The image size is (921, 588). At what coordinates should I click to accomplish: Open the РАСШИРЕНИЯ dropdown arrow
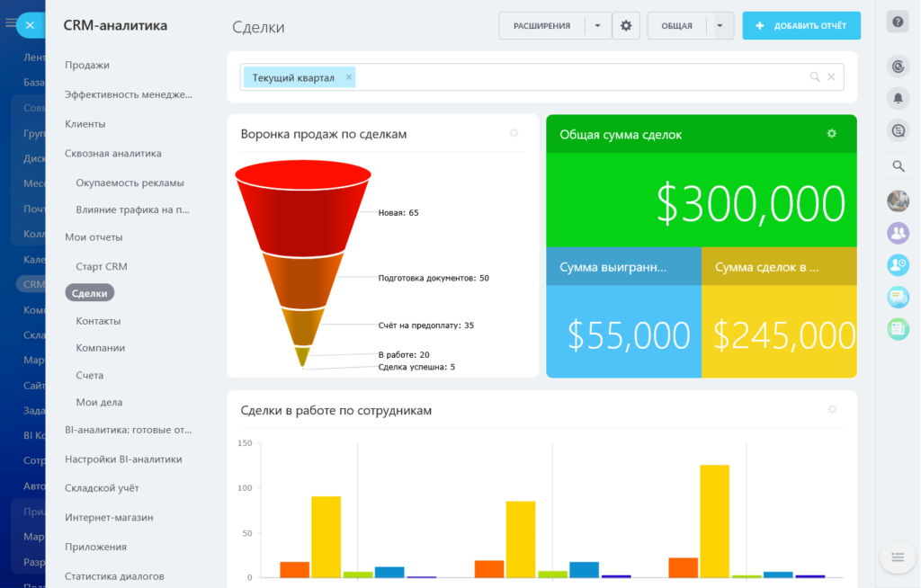pos(597,25)
